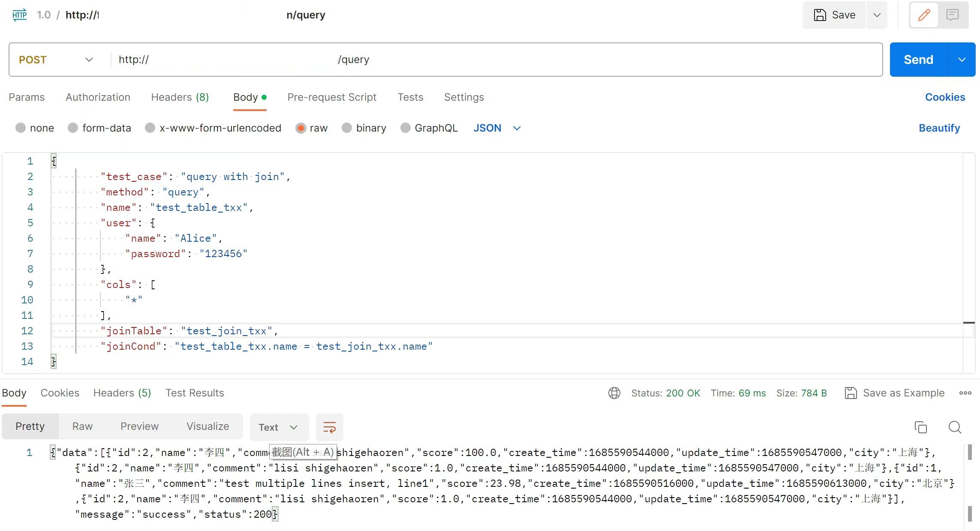Click the pencil edit icon

[924, 15]
